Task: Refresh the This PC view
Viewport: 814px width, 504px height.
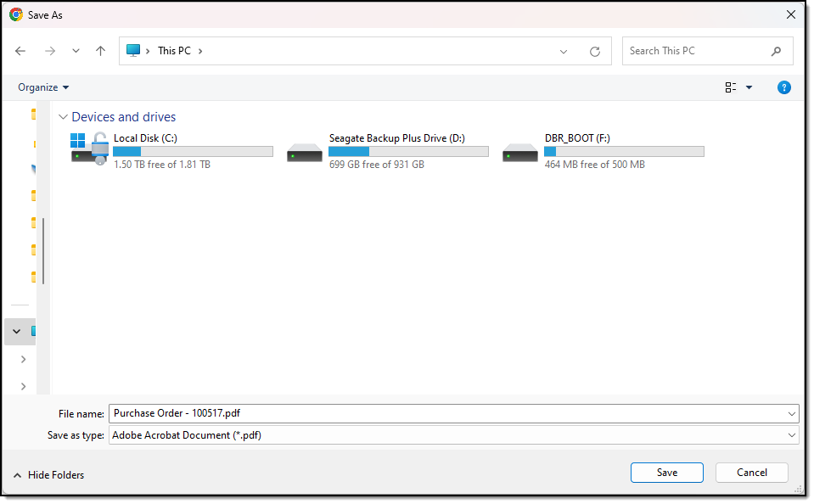Action: (595, 52)
